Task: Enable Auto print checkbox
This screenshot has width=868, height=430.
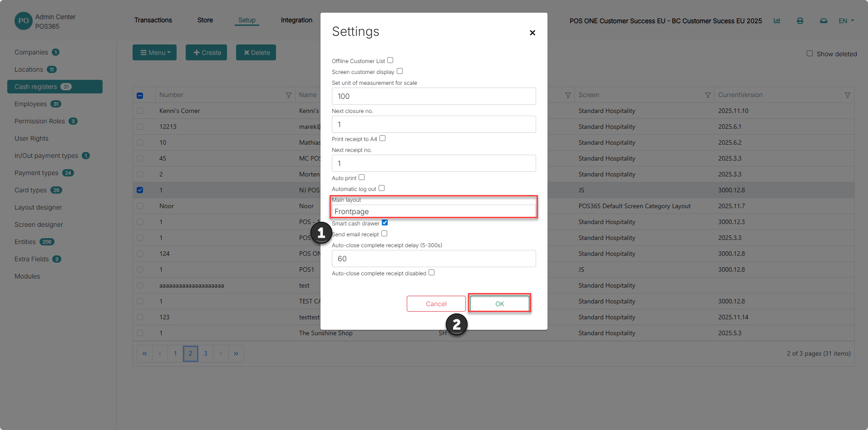Action: point(361,177)
